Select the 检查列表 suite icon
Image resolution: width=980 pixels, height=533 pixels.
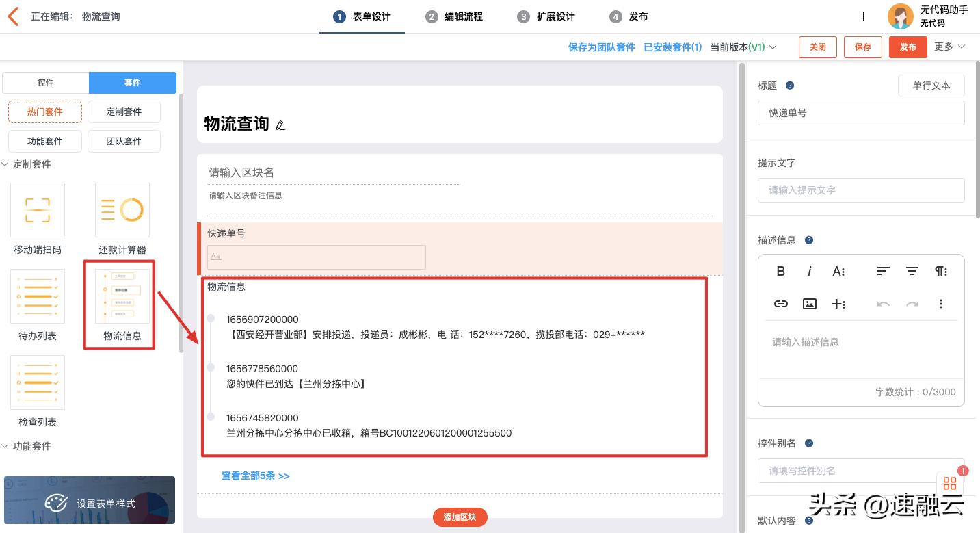(38, 382)
